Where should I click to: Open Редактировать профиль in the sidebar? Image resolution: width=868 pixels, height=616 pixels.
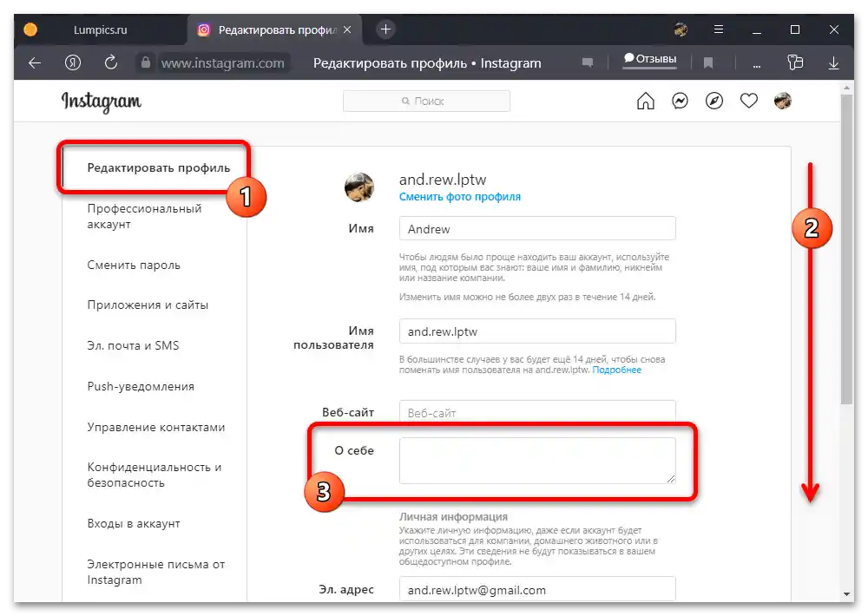(158, 167)
